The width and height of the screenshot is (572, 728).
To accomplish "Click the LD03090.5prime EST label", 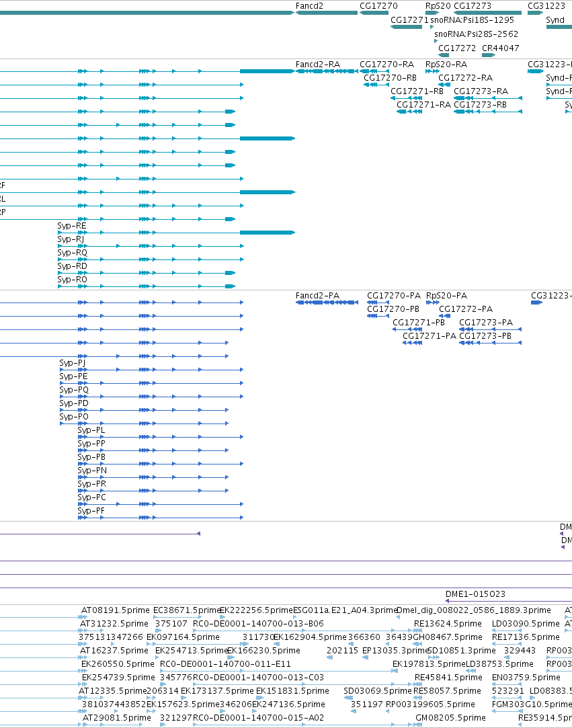I will point(526,624).
